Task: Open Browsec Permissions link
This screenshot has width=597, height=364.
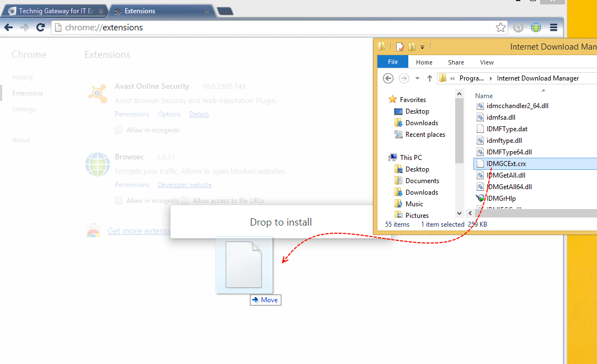Action: 132,185
